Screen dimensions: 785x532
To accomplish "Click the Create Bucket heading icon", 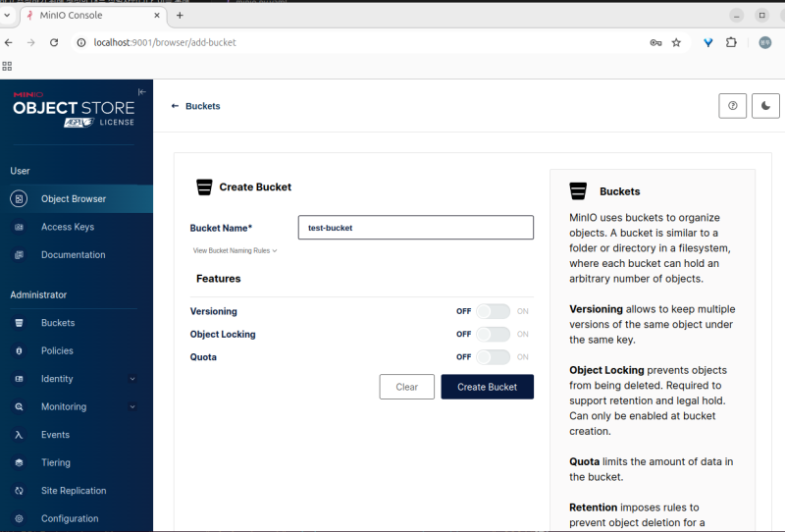I will click(x=204, y=186).
